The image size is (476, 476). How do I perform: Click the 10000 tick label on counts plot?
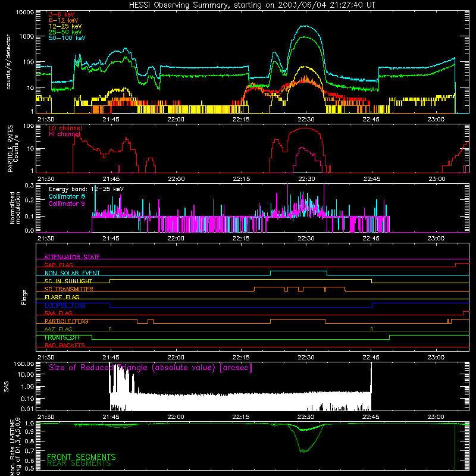[x=25, y=12]
